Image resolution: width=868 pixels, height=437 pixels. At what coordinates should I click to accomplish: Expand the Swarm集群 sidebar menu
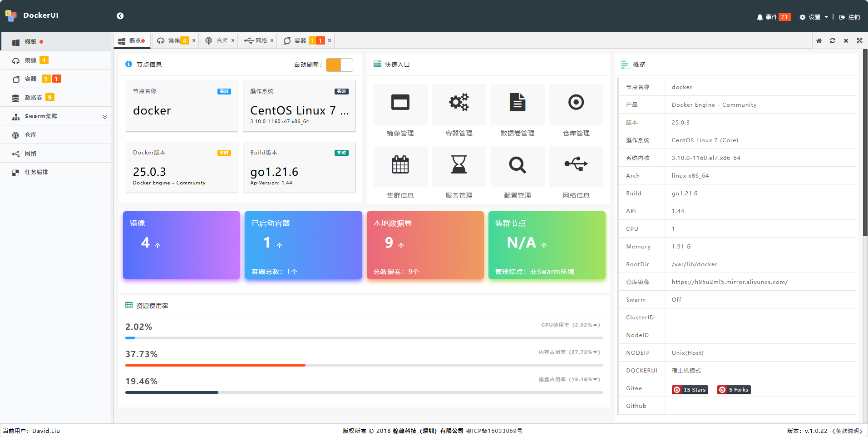point(55,116)
